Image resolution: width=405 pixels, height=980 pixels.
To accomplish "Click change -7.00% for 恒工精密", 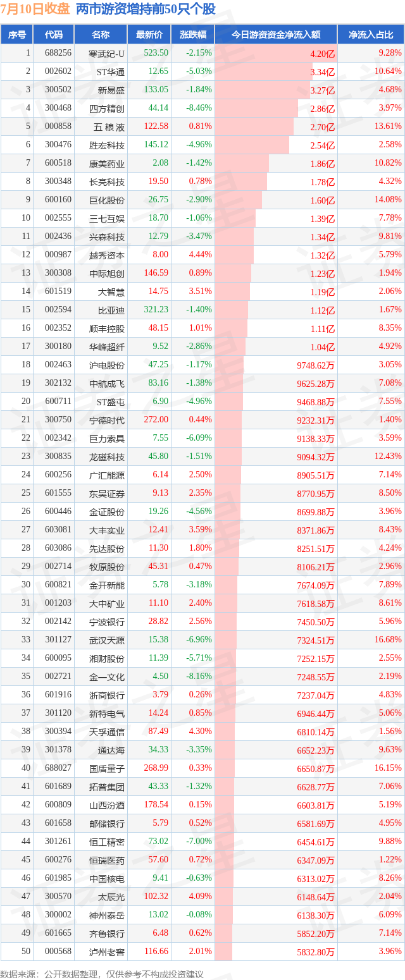I will tap(199, 842).
